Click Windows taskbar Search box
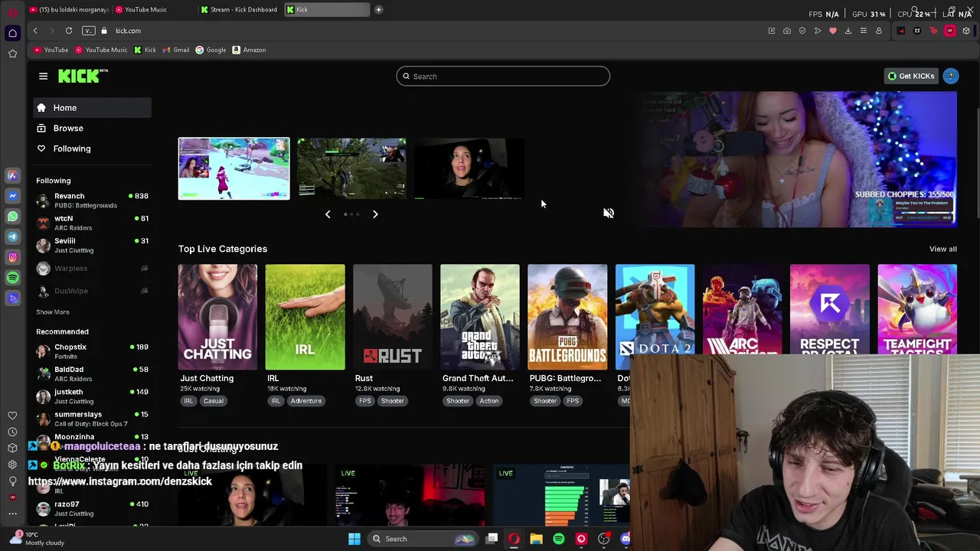This screenshot has height=551, width=980. (x=423, y=539)
